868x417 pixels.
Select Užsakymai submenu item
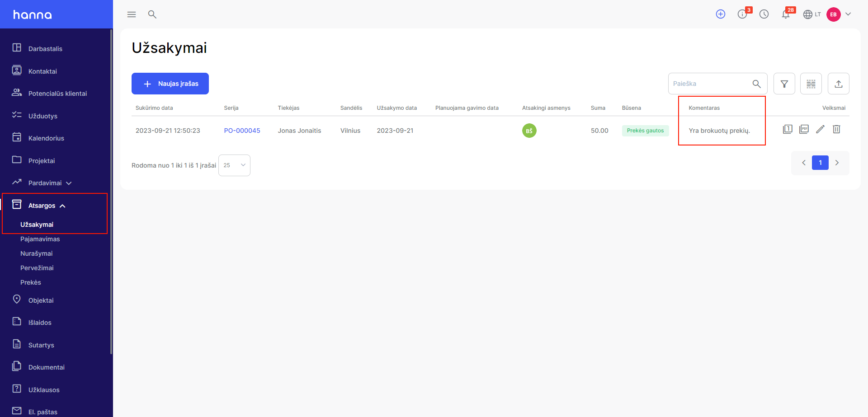point(37,225)
